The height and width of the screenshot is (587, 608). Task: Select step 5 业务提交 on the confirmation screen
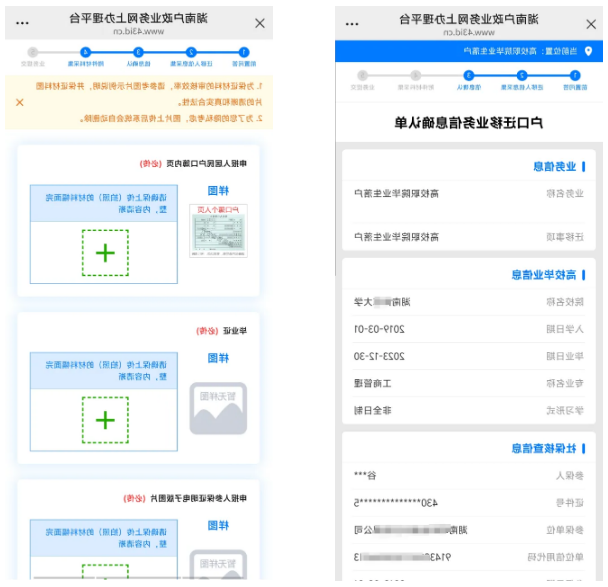[x=363, y=80]
